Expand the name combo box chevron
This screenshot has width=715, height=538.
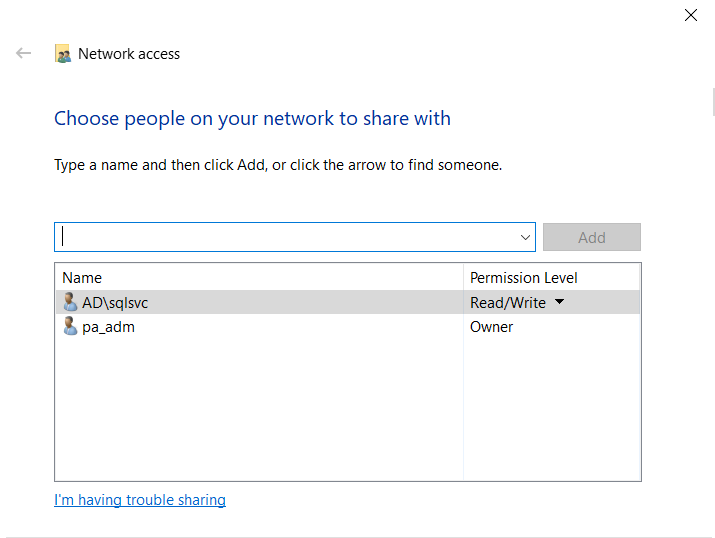[x=525, y=237]
